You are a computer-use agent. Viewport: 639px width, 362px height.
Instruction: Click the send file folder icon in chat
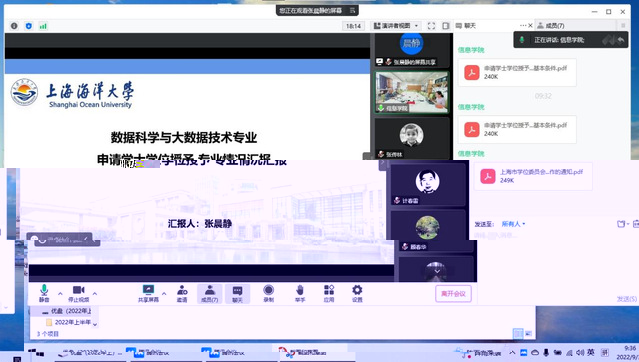tap(621, 224)
